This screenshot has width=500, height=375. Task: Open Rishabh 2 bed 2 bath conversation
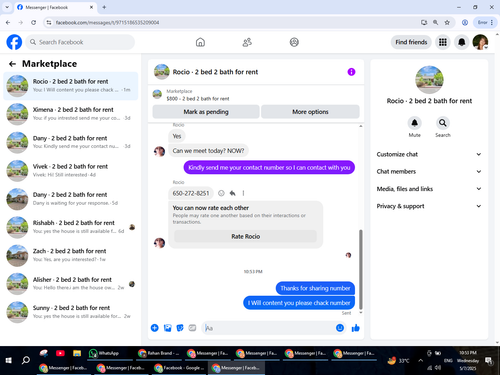(x=71, y=227)
